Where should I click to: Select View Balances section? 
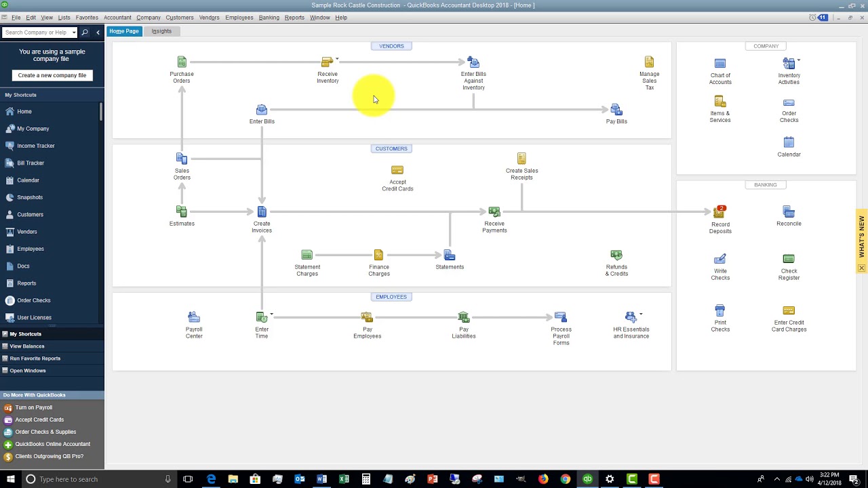coord(27,346)
